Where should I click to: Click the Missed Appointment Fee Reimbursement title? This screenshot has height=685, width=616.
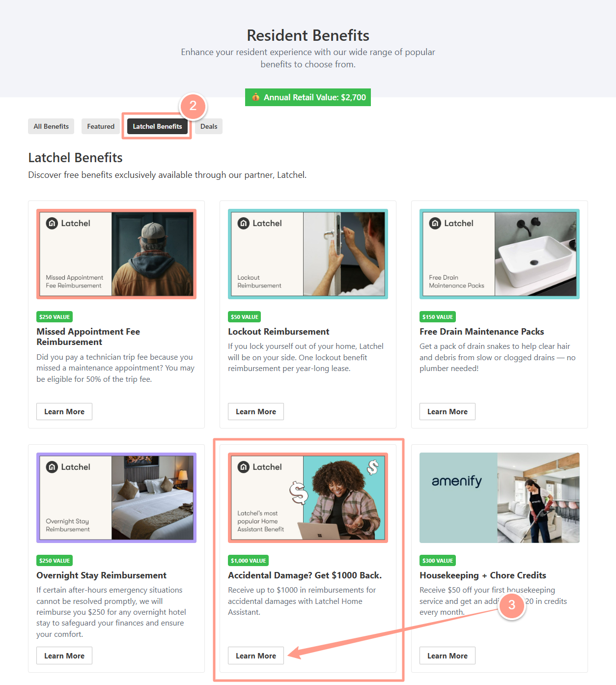point(88,337)
